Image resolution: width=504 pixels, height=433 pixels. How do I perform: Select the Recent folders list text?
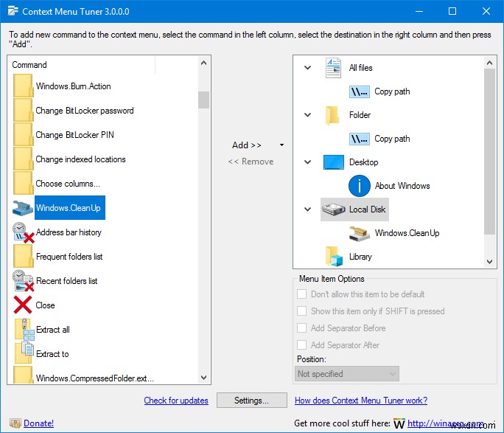click(x=67, y=281)
